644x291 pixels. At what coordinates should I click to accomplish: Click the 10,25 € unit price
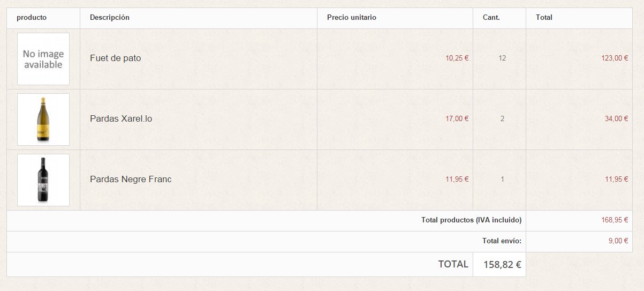[x=457, y=58]
